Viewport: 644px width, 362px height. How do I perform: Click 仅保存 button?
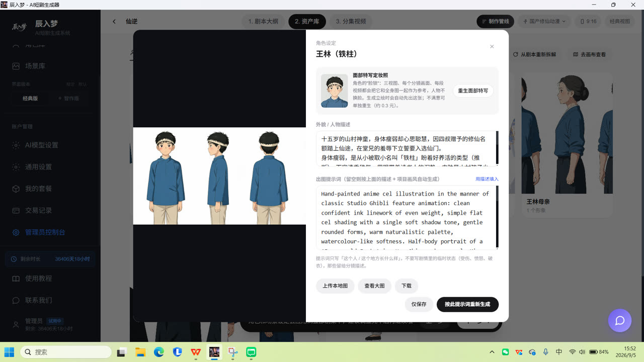419,304
